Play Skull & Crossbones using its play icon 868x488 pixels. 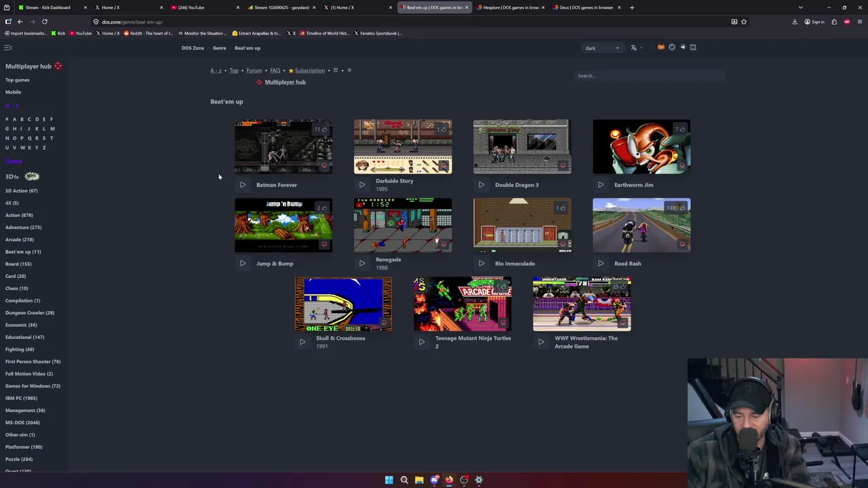tap(302, 342)
